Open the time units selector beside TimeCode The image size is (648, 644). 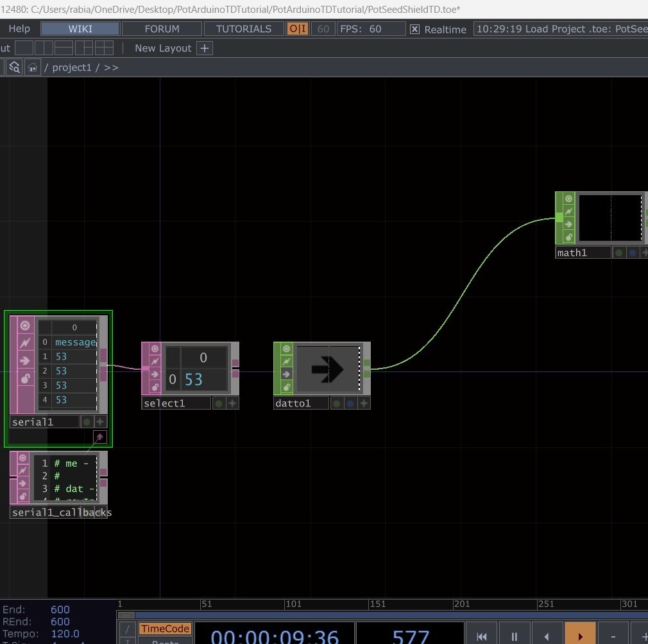(127, 629)
